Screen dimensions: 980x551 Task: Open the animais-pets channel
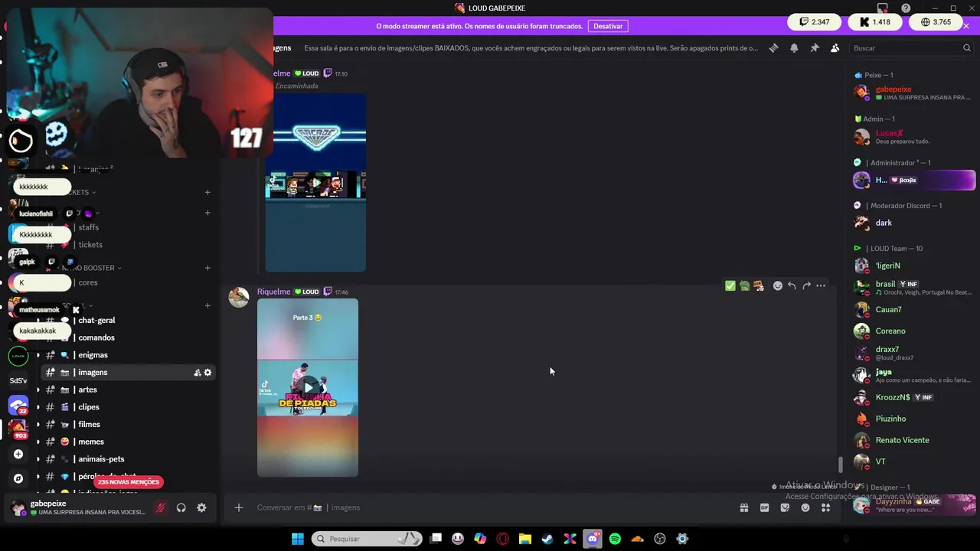(x=126, y=459)
